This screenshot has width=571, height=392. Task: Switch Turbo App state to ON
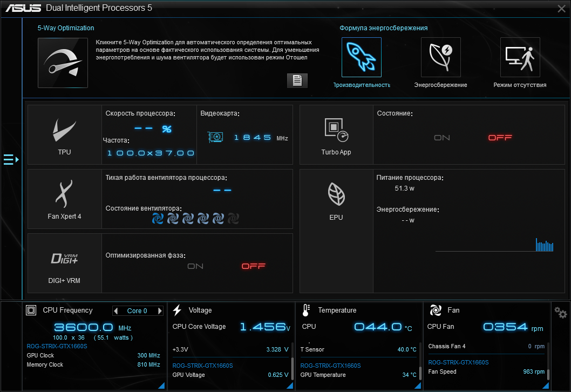pos(441,138)
